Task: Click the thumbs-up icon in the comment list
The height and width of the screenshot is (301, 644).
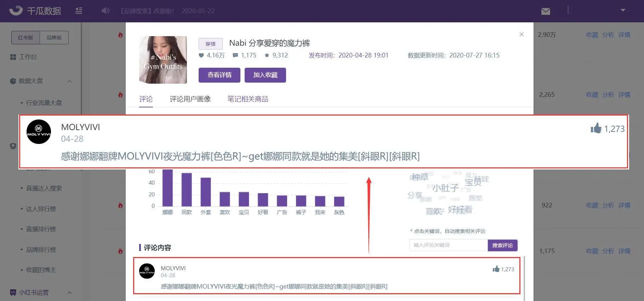Action: (x=496, y=269)
